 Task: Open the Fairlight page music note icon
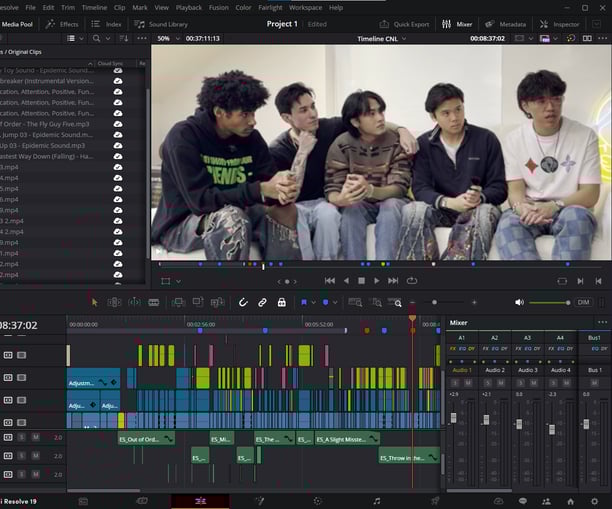coord(376,501)
